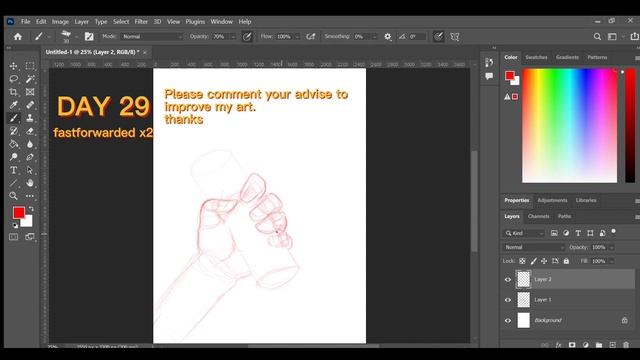Open the brush settings panel icon
Image resolution: width=640 pixels, height=360 pixels.
(89, 37)
